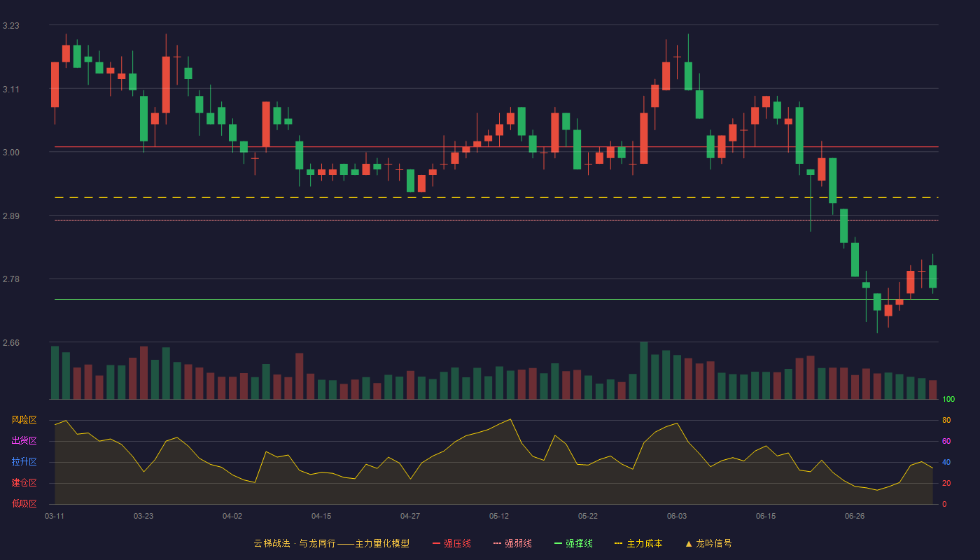Click the 06-15 date label
Image resolution: width=980 pixels, height=560 pixels.
766,516
